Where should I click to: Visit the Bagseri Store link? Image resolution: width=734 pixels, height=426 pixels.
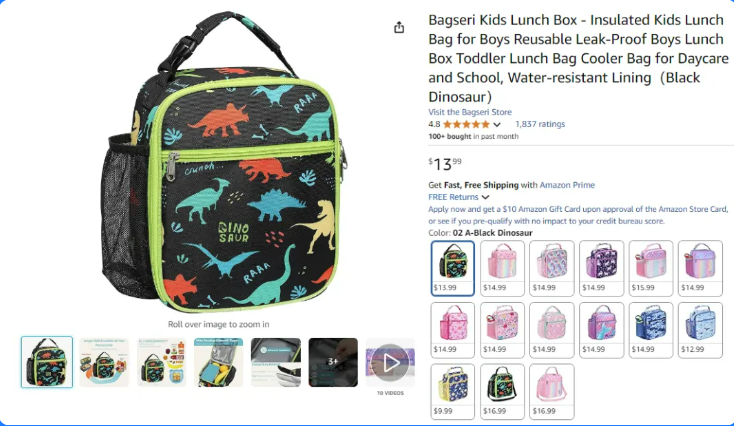[470, 112]
